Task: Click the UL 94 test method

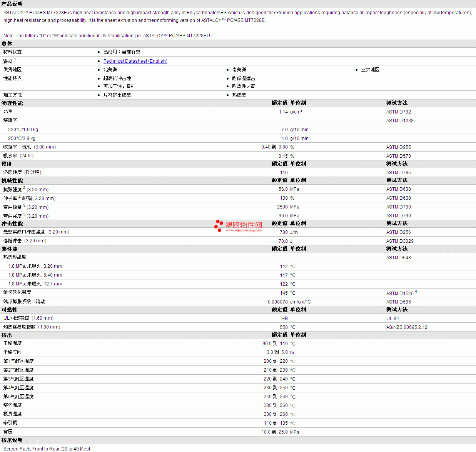Action: click(392, 319)
